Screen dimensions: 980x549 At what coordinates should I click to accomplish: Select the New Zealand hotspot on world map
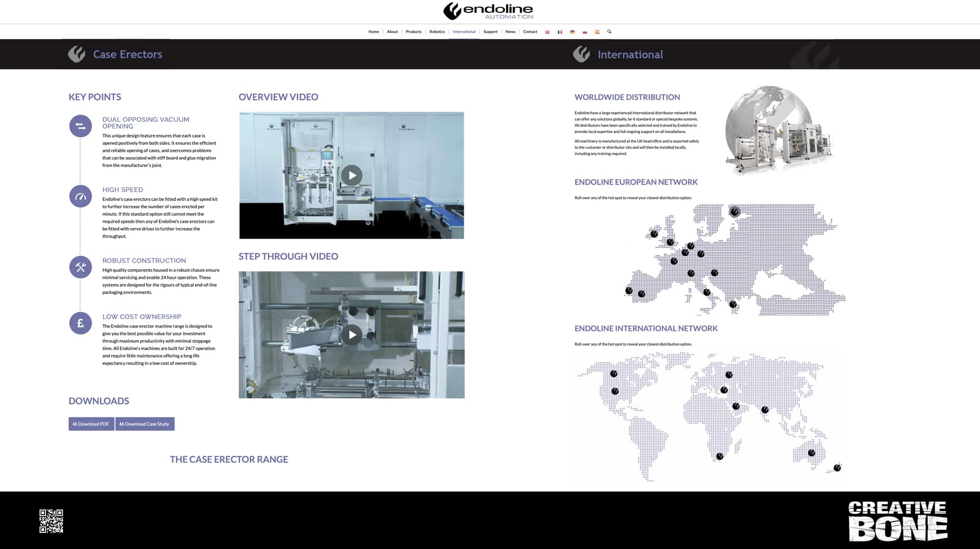coord(837,468)
